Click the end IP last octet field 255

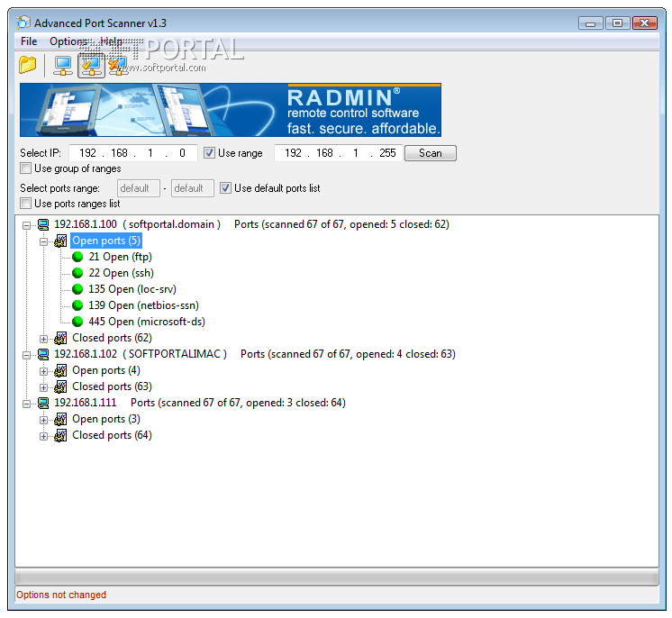pyautogui.click(x=387, y=153)
